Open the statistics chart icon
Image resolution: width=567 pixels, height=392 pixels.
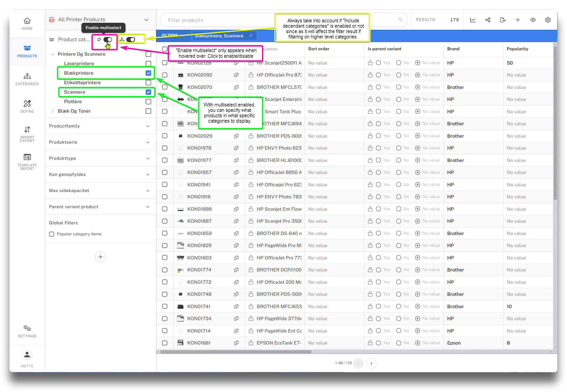pos(473,20)
